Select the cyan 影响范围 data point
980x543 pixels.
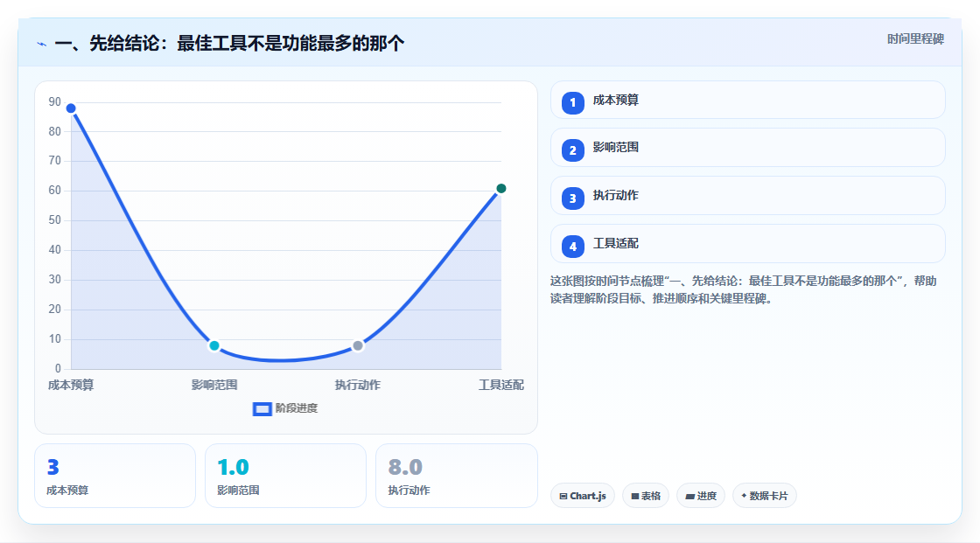click(214, 345)
